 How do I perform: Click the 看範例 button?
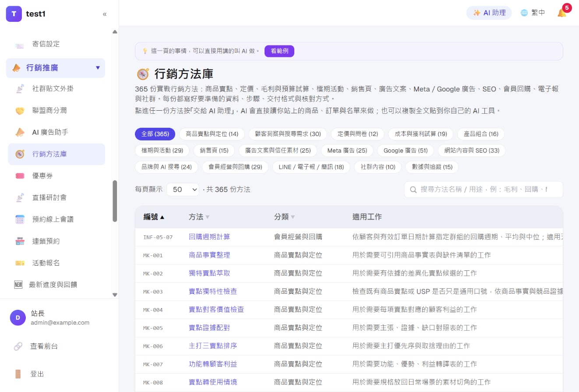279,51
